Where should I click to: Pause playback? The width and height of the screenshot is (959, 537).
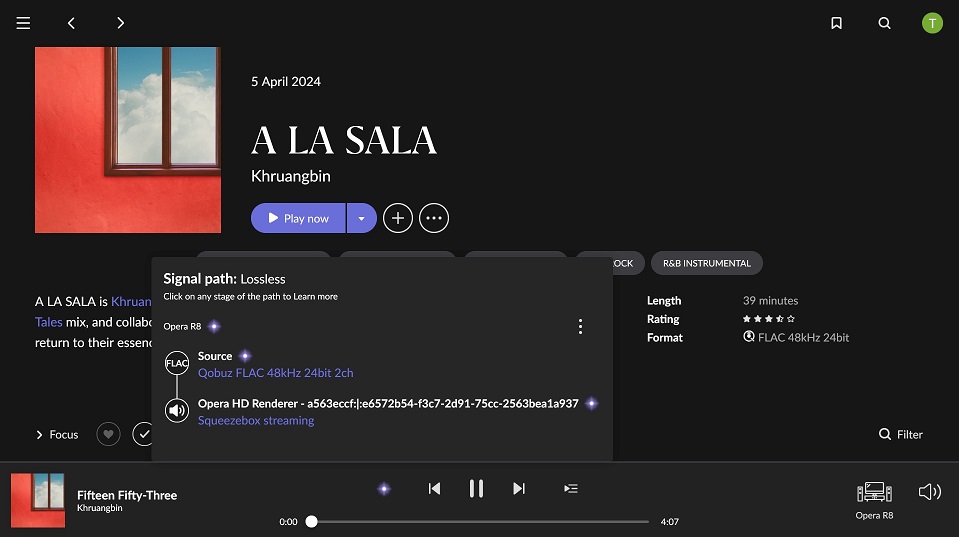click(476, 489)
